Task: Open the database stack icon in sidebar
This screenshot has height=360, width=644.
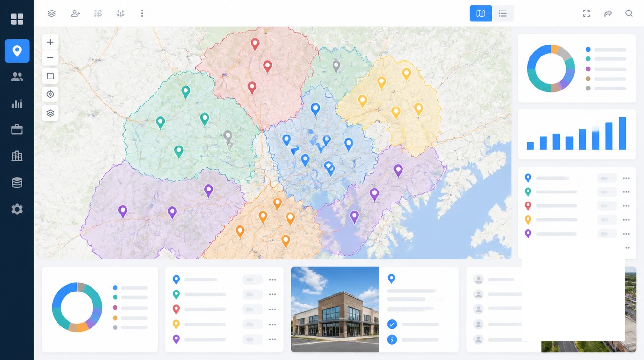Action: coord(17,182)
